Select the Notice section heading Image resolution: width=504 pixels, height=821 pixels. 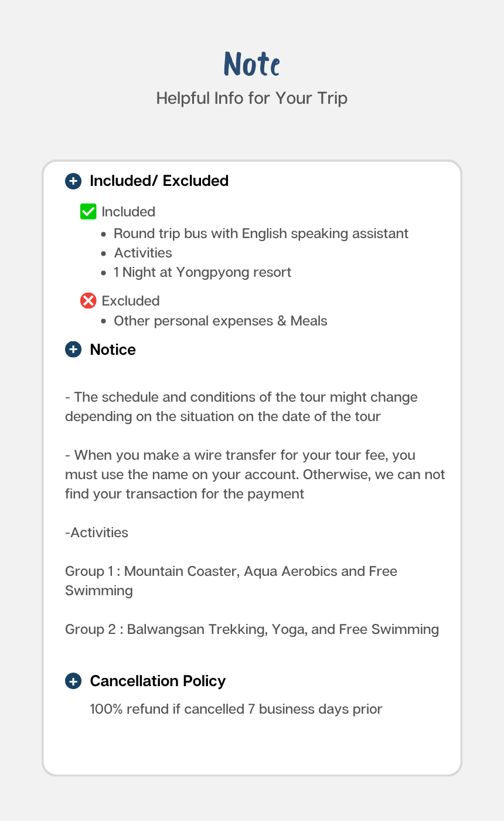coord(113,350)
